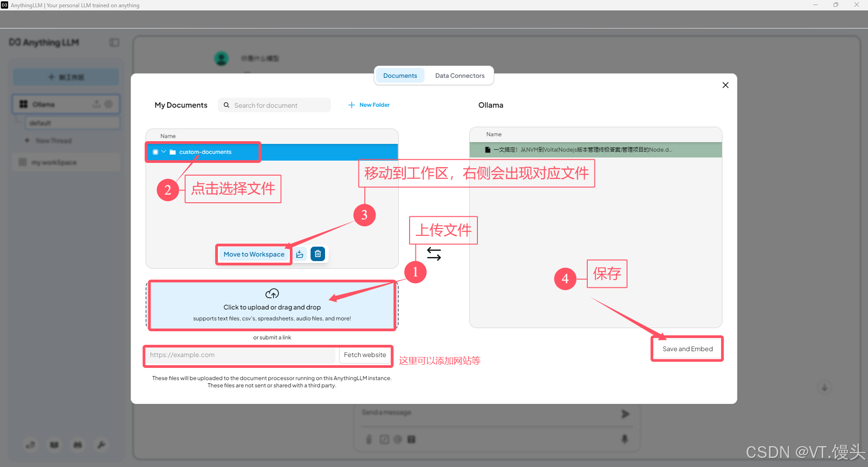The height and width of the screenshot is (467, 868).
Task: Switch to the Documents tab
Action: [x=400, y=76]
